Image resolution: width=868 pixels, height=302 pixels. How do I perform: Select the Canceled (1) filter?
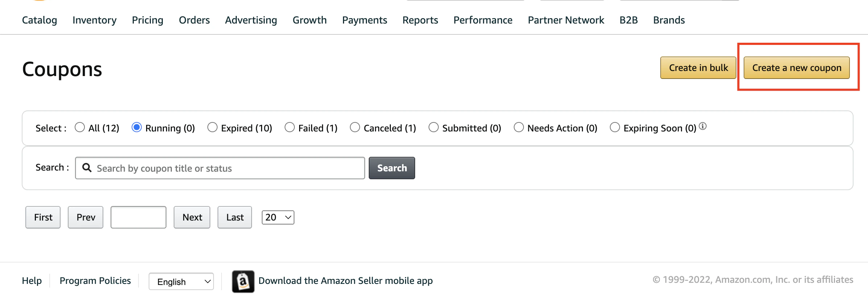(355, 127)
